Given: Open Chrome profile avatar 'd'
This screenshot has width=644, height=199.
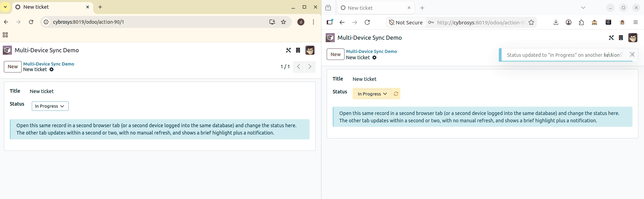Looking at the screenshot, I should [x=301, y=22].
